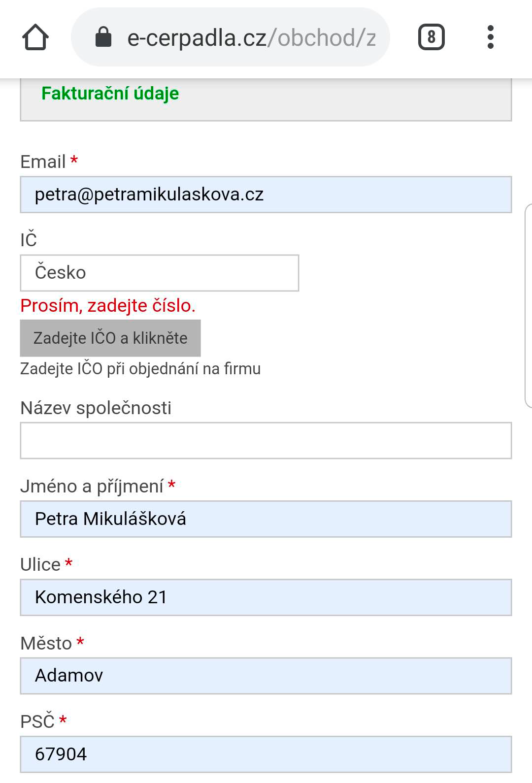The image size is (532, 783).
Task: Click the Název společnosti field
Action: [x=266, y=440]
